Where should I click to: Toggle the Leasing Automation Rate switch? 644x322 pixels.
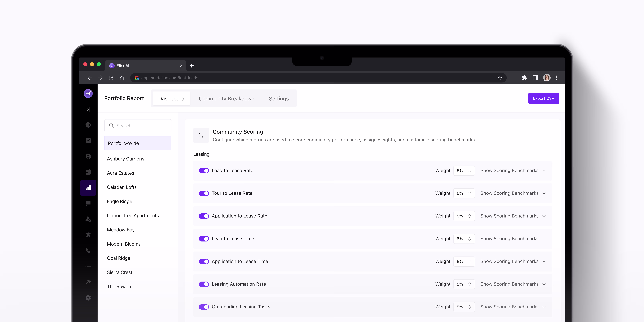coord(204,284)
